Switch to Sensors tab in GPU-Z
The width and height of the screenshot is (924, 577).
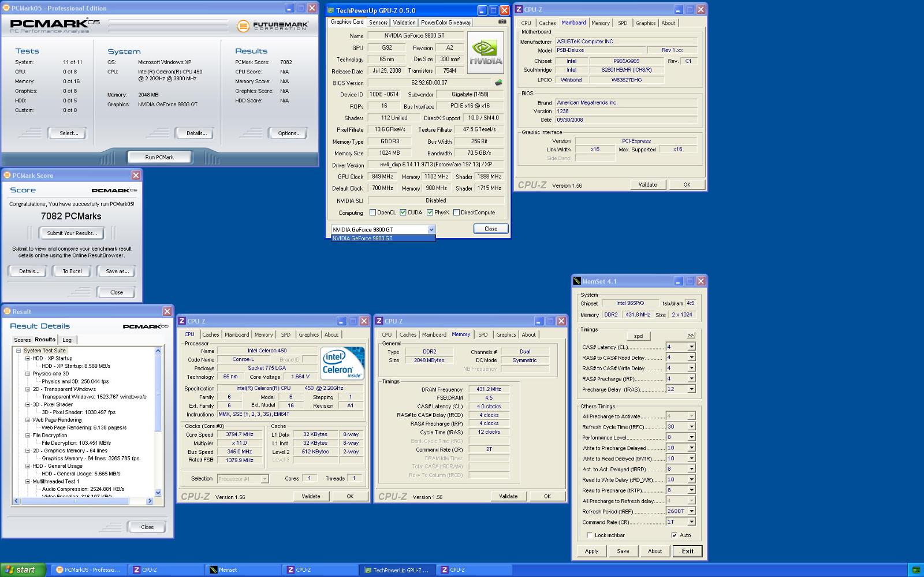(x=378, y=23)
